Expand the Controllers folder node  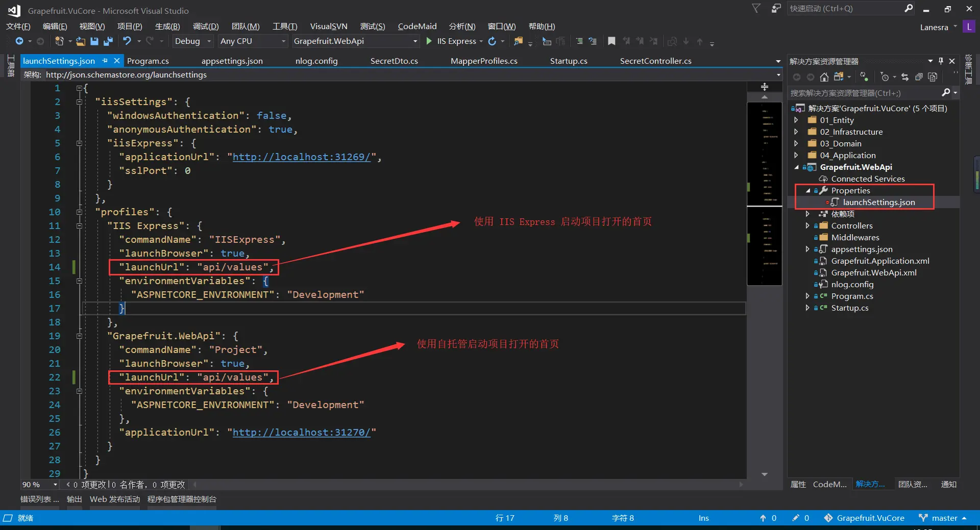click(807, 226)
